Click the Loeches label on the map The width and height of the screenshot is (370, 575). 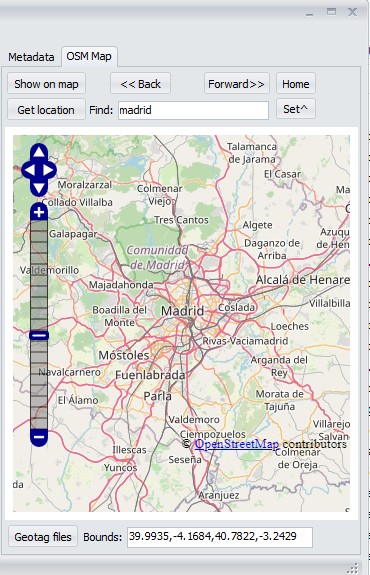[290, 326]
